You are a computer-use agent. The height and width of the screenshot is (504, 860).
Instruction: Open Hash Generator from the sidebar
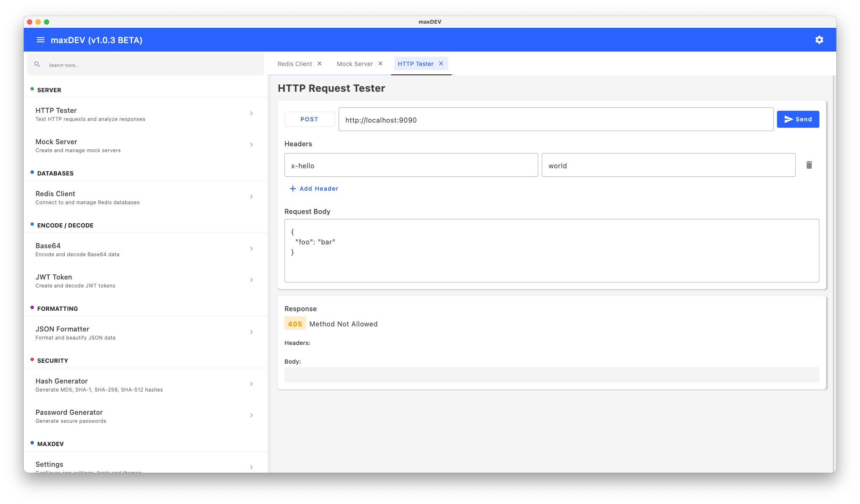coord(146,385)
